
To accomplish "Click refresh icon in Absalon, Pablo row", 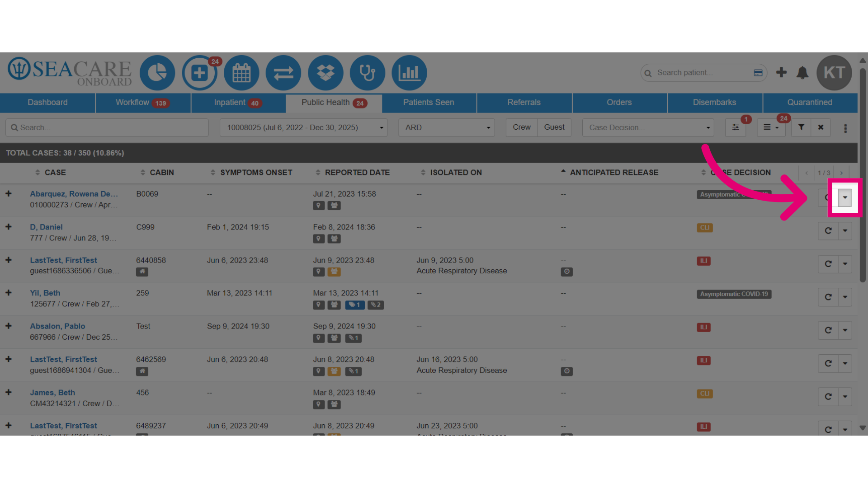I will tap(828, 330).
